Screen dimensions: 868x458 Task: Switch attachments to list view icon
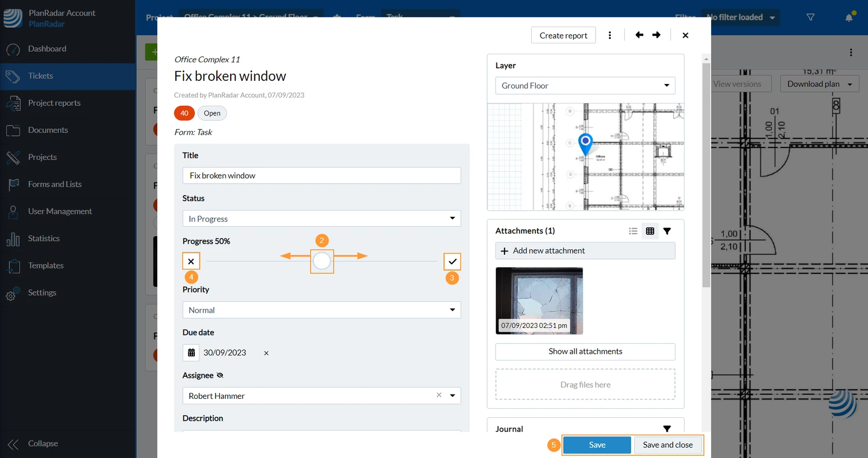[x=633, y=231]
